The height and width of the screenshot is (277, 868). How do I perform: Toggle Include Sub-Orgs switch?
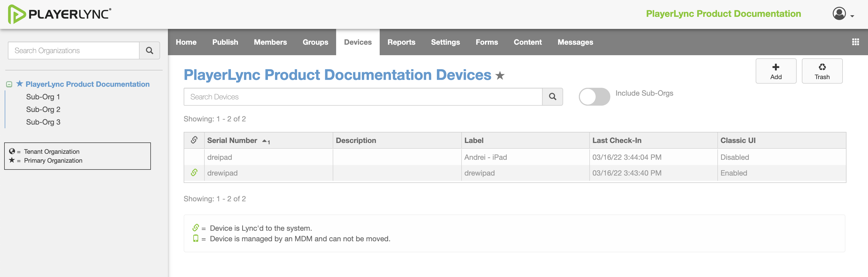pos(594,97)
